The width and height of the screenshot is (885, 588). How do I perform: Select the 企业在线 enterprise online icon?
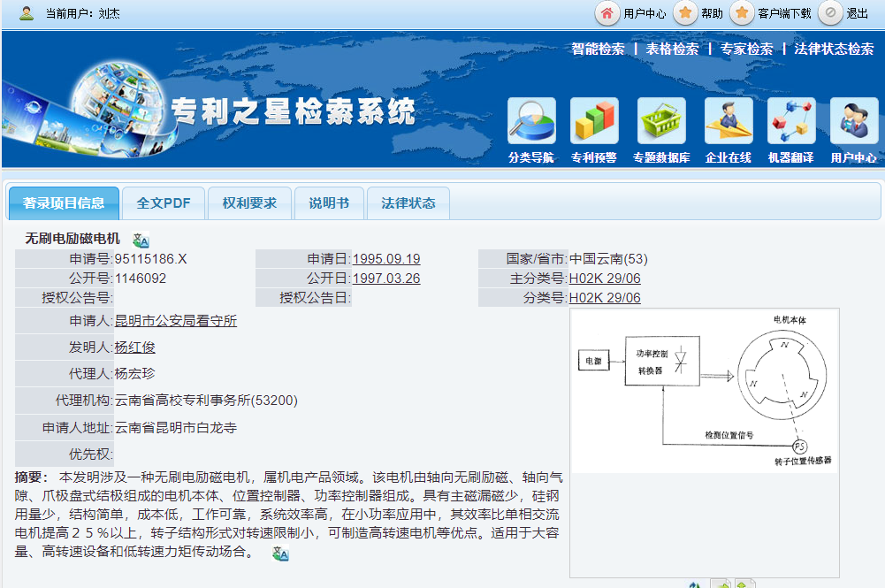point(729,122)
